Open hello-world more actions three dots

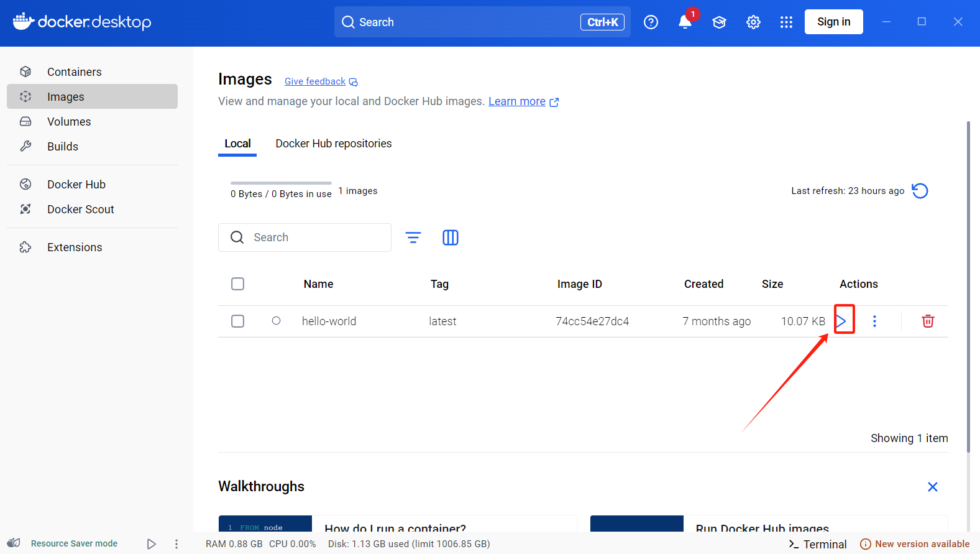coord(874,321)
